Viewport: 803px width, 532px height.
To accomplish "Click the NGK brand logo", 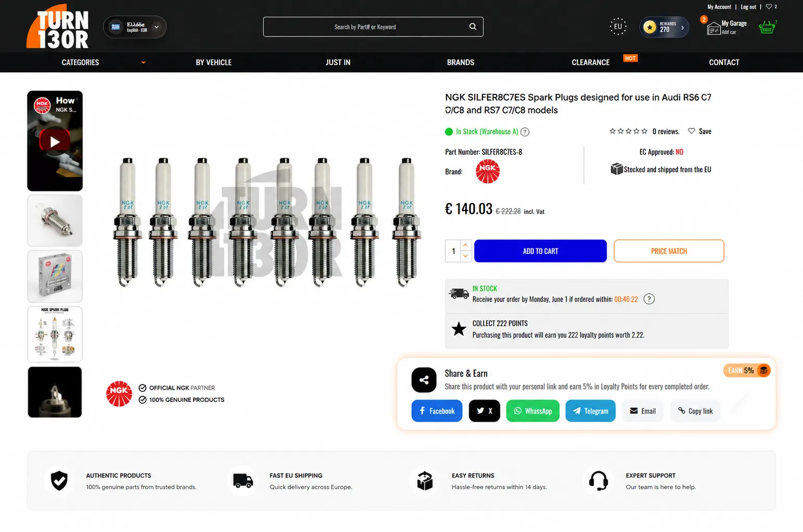I will coord(488,171).
